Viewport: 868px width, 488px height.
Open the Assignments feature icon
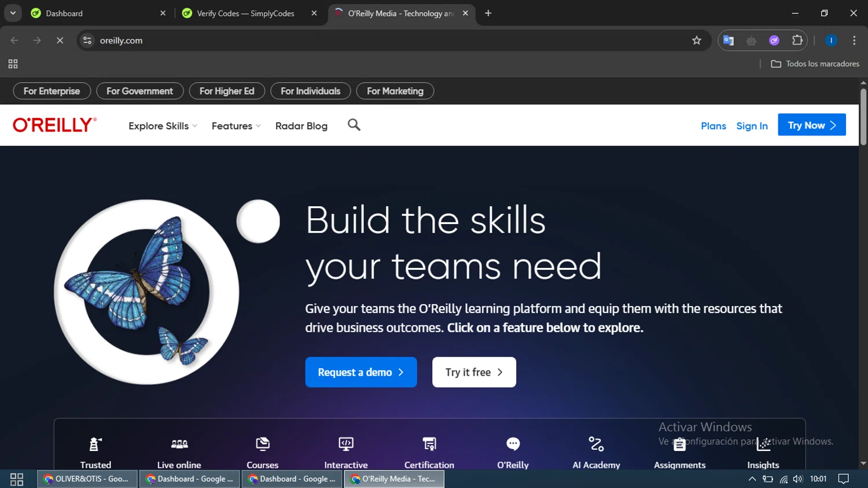tap(680, 444)
